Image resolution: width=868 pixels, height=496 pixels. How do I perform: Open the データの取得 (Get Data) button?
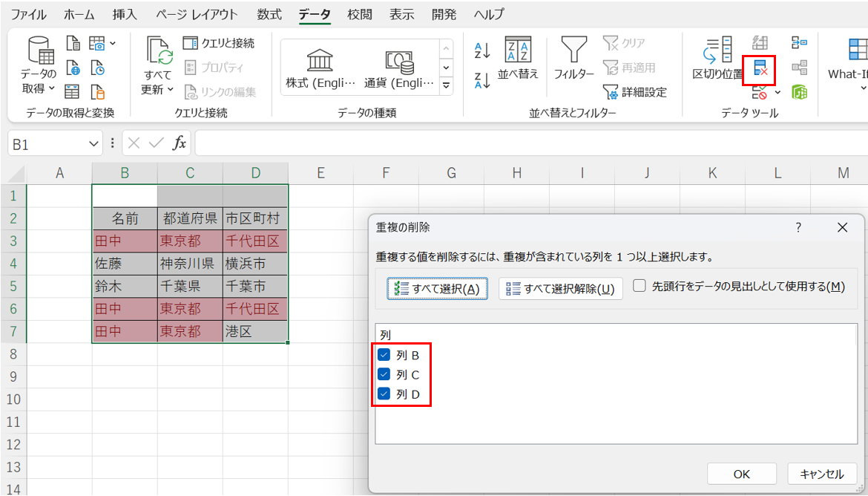[x=38, y=65]
